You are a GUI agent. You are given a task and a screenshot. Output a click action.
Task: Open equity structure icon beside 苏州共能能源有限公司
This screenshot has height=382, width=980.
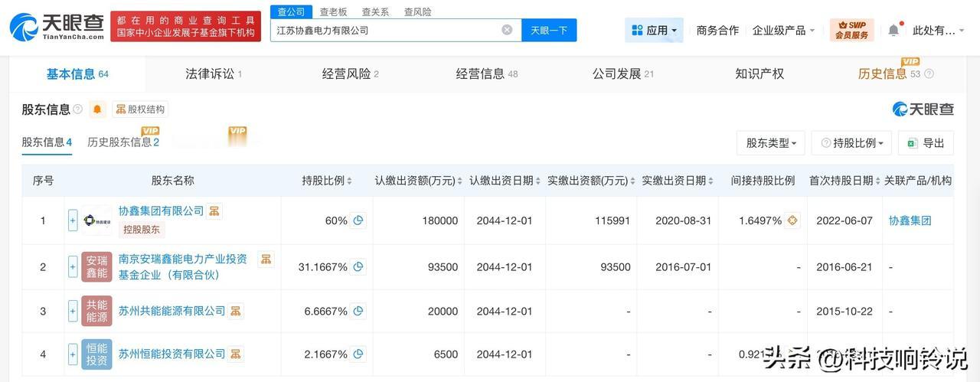[x=236, y=311]
